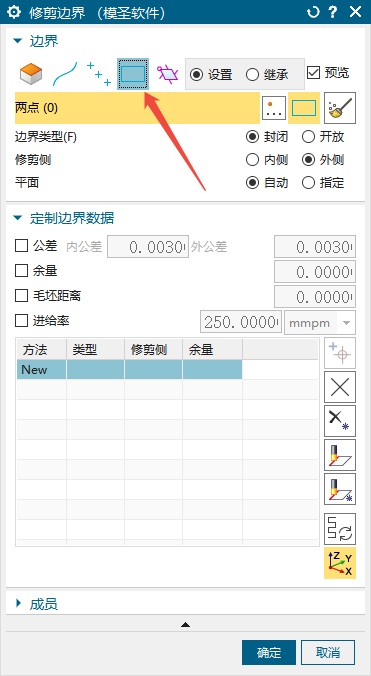371x676 pixels.
Task: Set trim side to 外侧
Action: (x=308, y=160)
